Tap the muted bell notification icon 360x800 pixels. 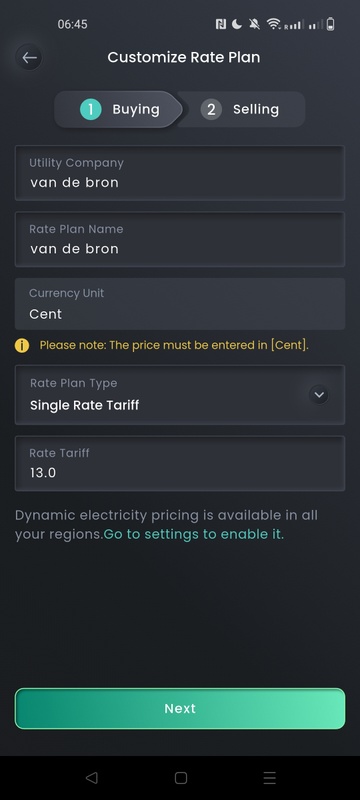254,24
